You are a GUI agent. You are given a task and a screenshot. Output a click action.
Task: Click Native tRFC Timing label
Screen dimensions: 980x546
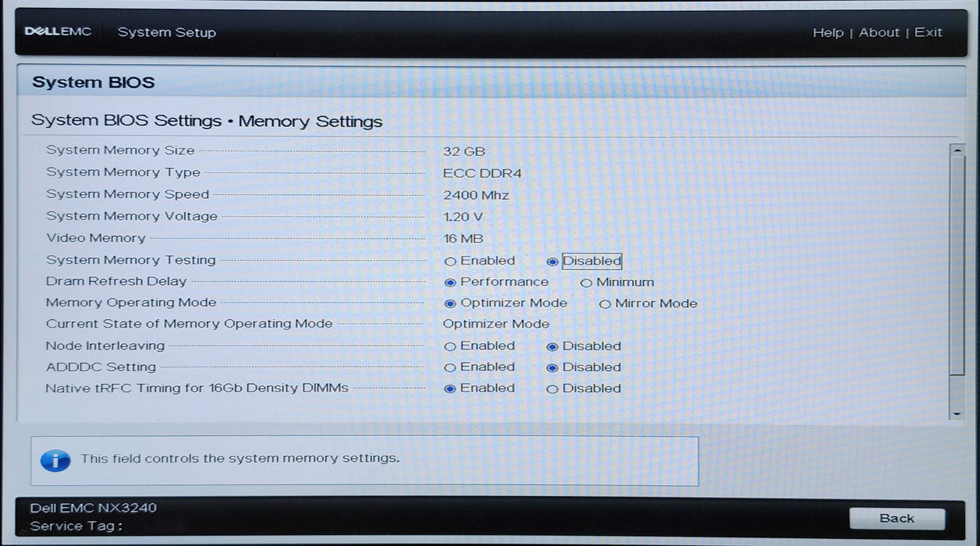click(x=197, y=388)
